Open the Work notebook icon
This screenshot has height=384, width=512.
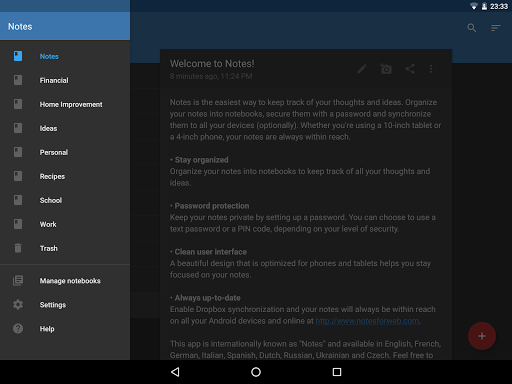pyautogui.click(x=18, y=224)
